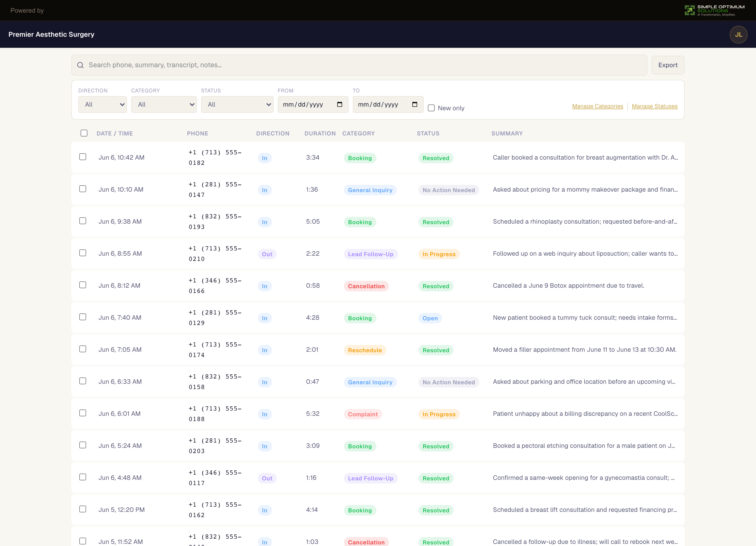Viewport: 756px width, 546px height.
Task: Click the From date input field
Action: pos(313,104)
